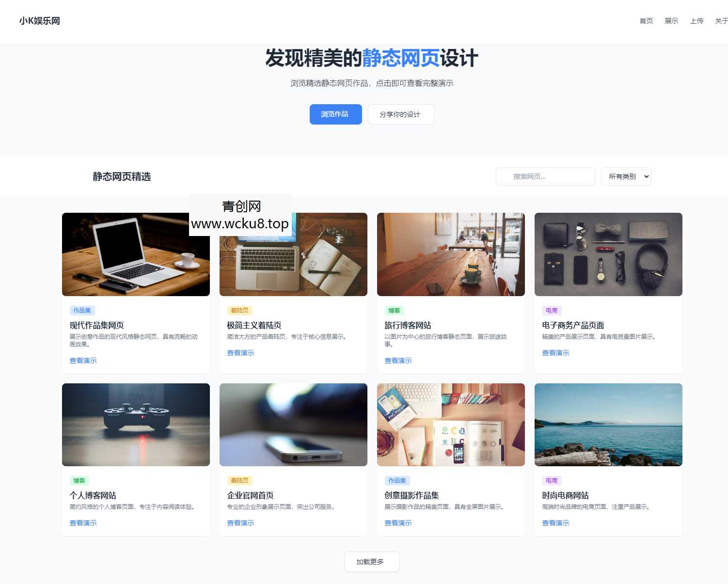Click the 电商 tag on 时尚电商网站 card
Image resolution: width=728 pixels, height=584 pixels.
coord(552,481)
